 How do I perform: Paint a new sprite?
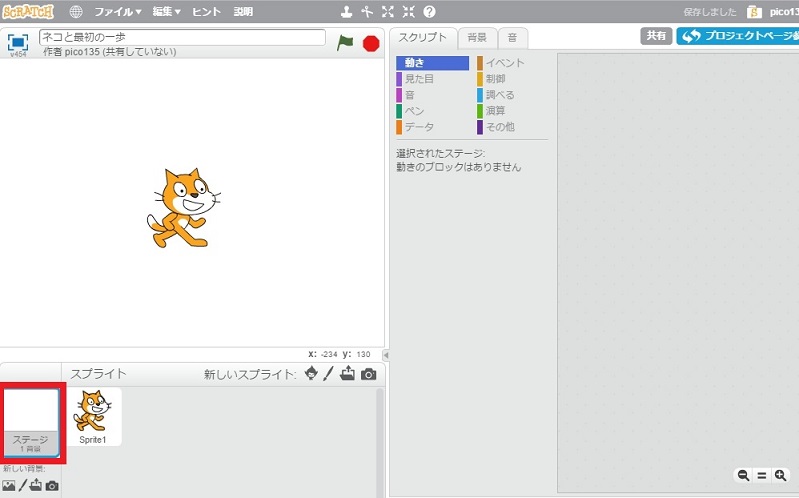(x=329, y=374)
